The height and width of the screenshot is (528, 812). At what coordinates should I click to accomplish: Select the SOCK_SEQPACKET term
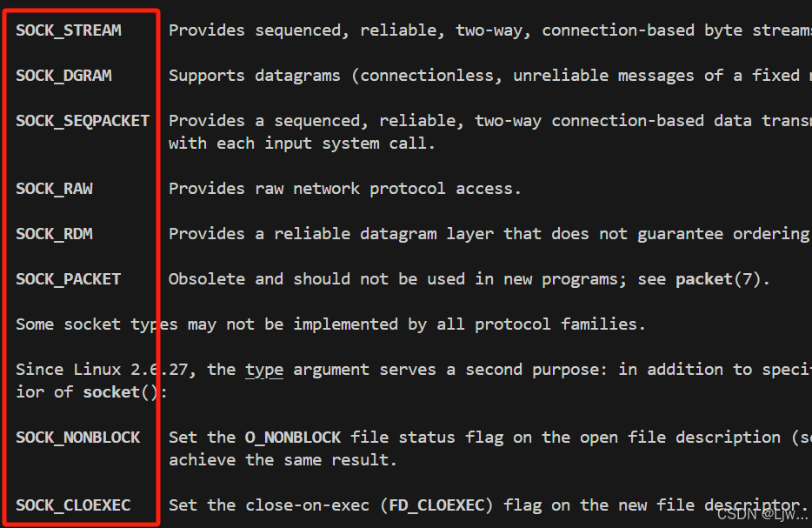tap(83, 121)
